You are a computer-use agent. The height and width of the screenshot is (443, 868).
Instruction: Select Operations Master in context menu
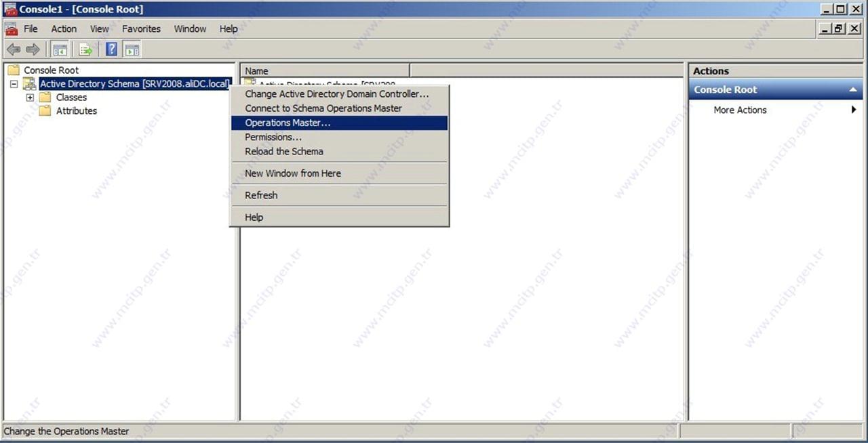pos(339,123)
